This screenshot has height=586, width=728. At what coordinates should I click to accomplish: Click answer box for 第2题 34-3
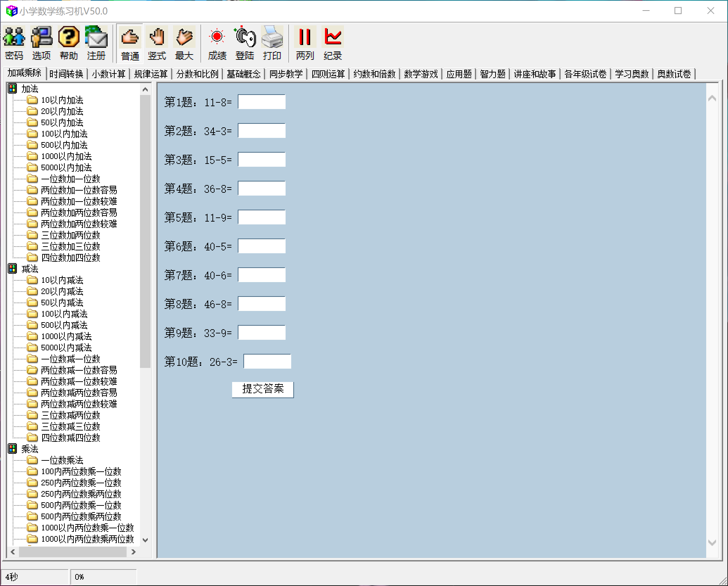click(262, 131)
